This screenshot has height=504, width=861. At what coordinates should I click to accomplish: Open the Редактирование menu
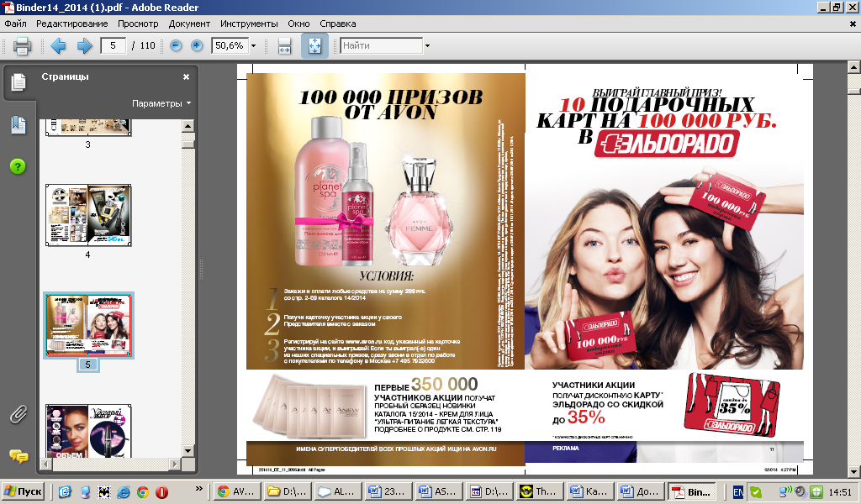click(x=72, y=24)
